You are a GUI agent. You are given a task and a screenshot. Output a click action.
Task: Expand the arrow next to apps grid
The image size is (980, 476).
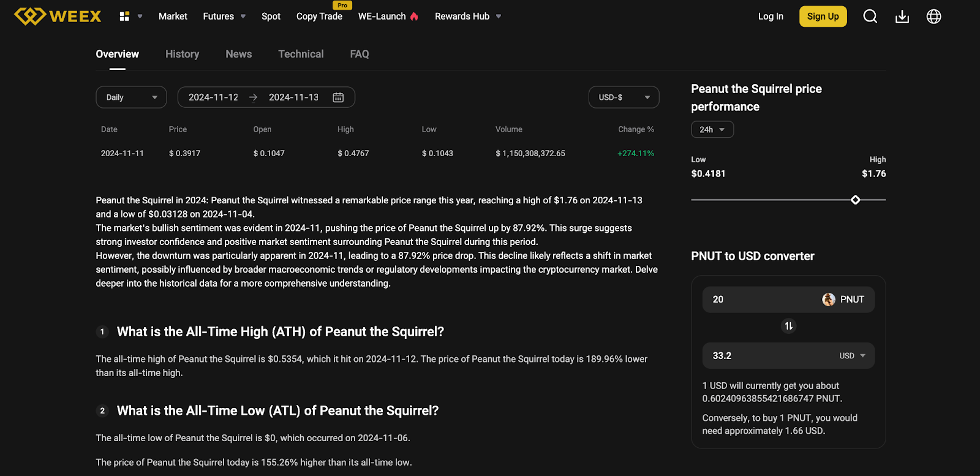(140, 17)
